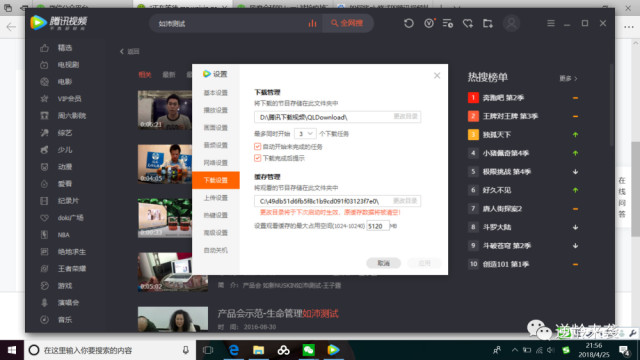Click the cache size field showing 5120

pyautogui.click(x=378, y=226)
